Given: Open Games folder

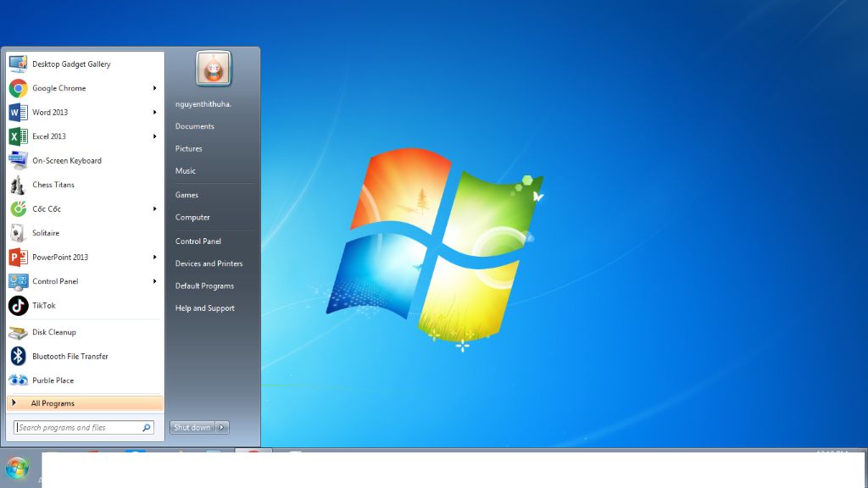Looking at the screenshot, I should point(186,195).
